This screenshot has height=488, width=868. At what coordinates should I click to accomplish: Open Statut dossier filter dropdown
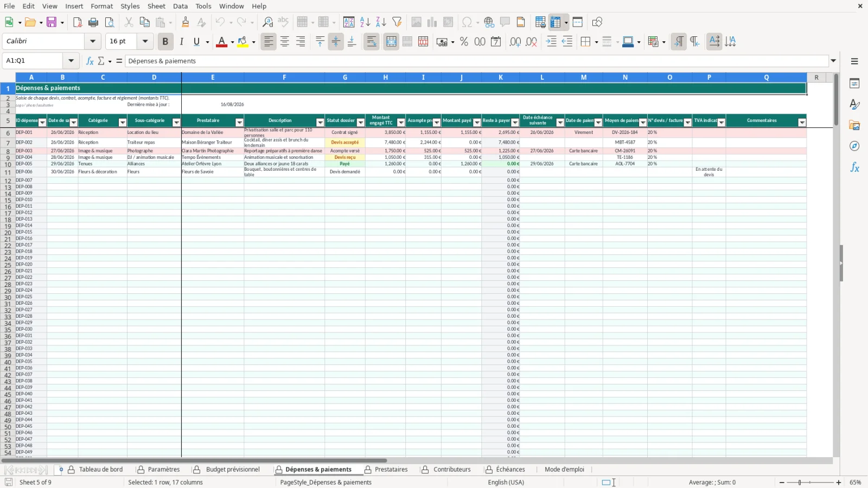click(x=361, y=123)
